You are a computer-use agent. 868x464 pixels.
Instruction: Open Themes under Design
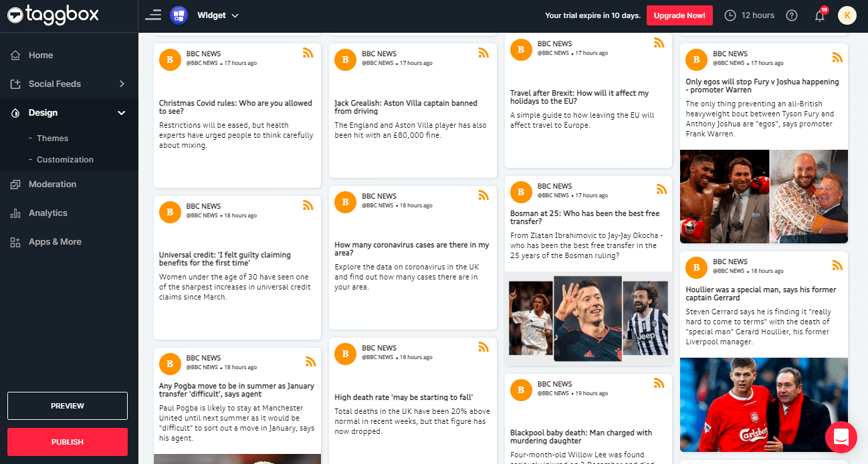[x=52, y=138]
